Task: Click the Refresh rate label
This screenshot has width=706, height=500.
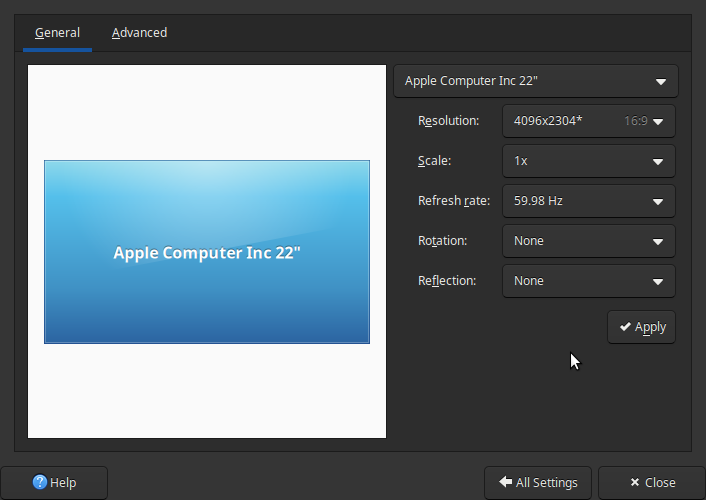Action: (454, 201)
